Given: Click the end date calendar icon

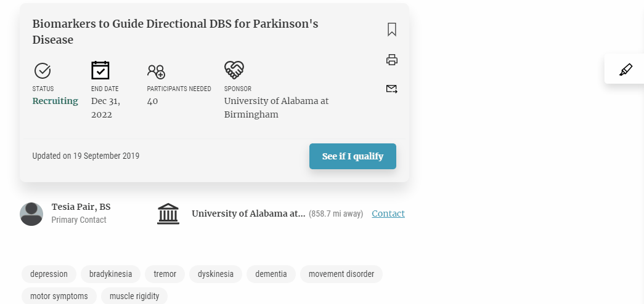Looking at the screenshot, I should point(100,70).
